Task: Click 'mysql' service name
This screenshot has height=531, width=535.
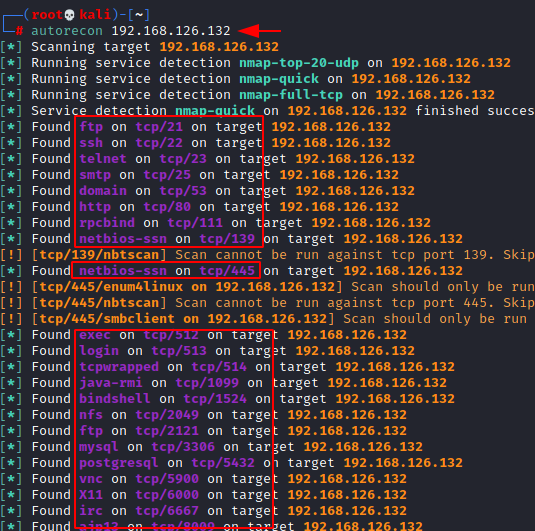Action: coord(99,447)
